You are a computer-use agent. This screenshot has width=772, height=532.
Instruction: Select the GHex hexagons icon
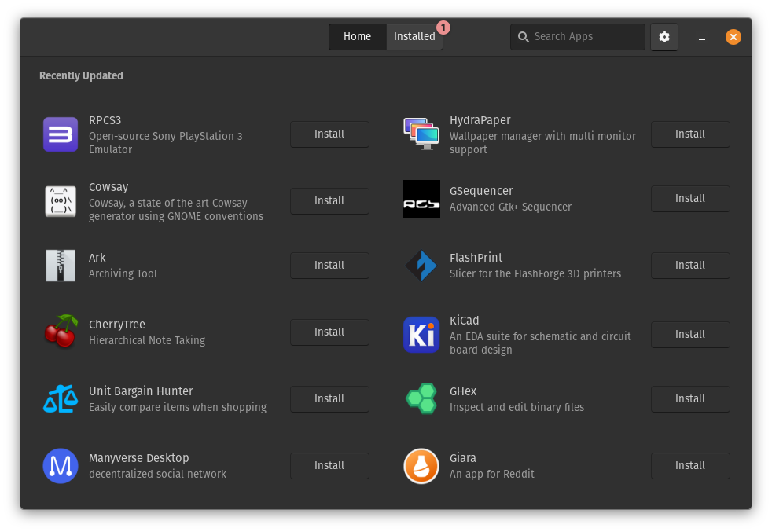click(421, 398)
